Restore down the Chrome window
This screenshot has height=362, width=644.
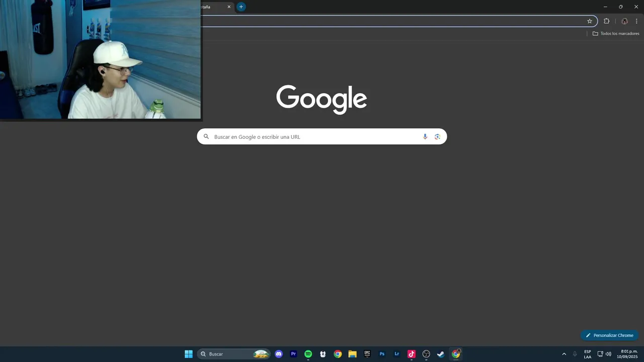[620, 7]
